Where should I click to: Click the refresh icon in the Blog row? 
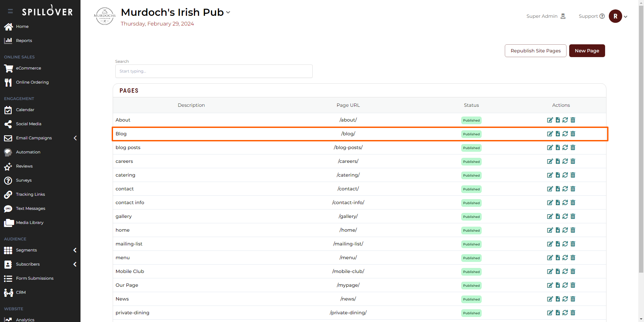pyautogui.click(x=565, y=134)
